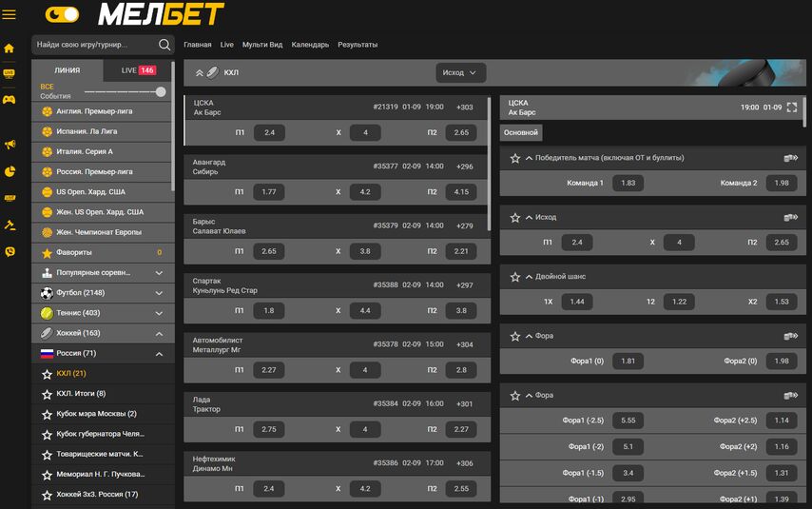Favorite Хоккей 3х3. Россия star
The width and height of the screenshot is (812, 509).
tap(47, 495)
